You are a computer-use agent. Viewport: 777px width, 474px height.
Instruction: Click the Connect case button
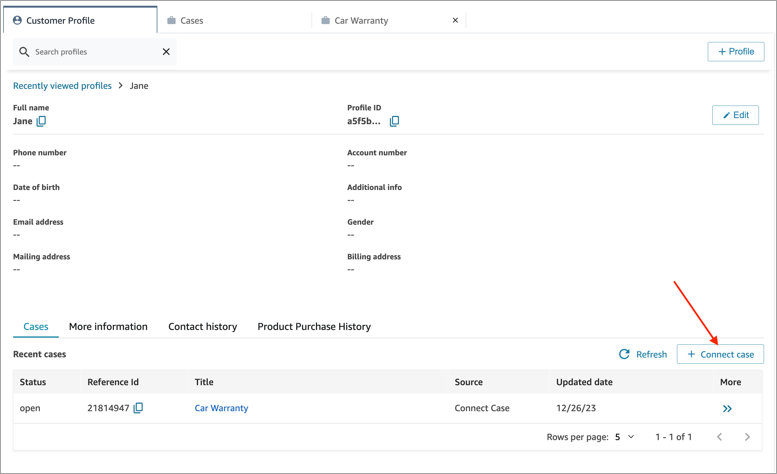click(x=720, y=354)
